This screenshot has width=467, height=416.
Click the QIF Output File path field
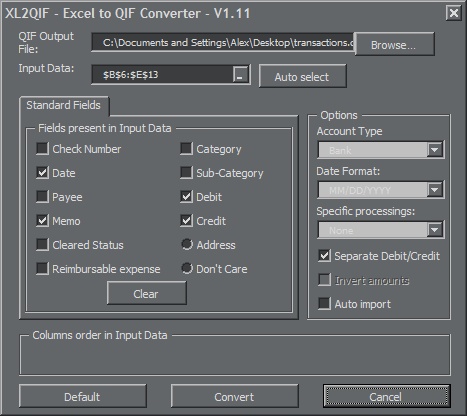pyautogui.click(x=222, y=42)
